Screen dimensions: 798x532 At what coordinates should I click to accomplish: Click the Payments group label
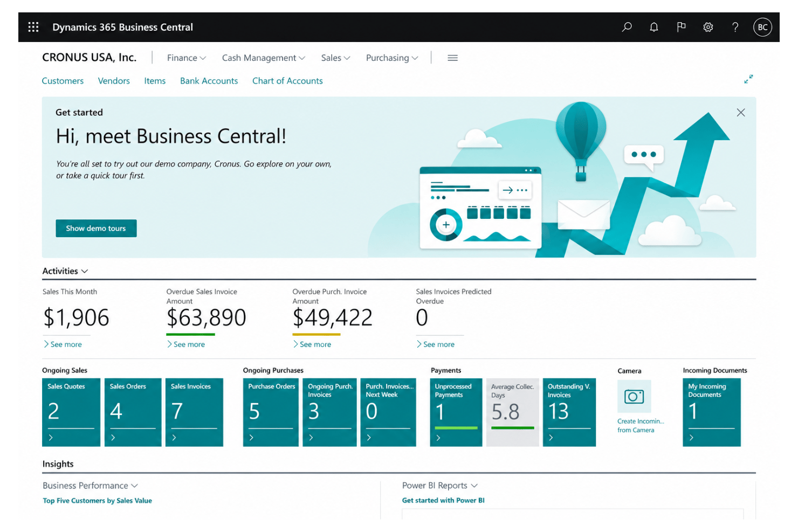click(446, 370)
